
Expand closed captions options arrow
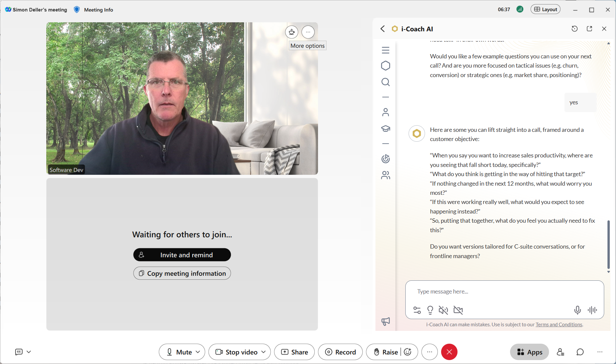29,352
